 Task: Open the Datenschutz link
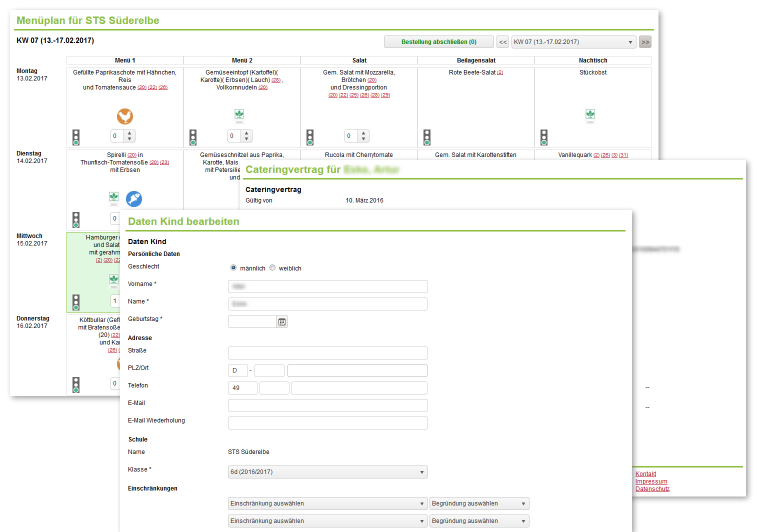click(652, 489)
